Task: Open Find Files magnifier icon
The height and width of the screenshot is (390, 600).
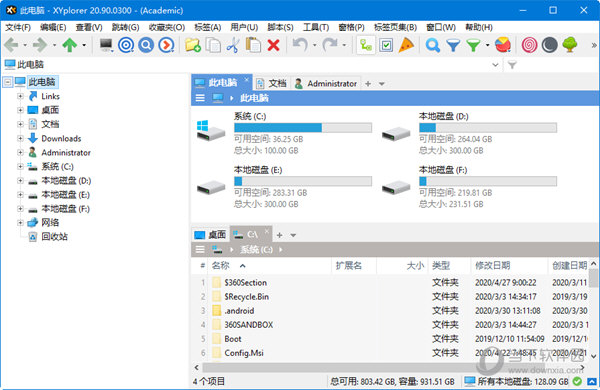Action: 433,45
